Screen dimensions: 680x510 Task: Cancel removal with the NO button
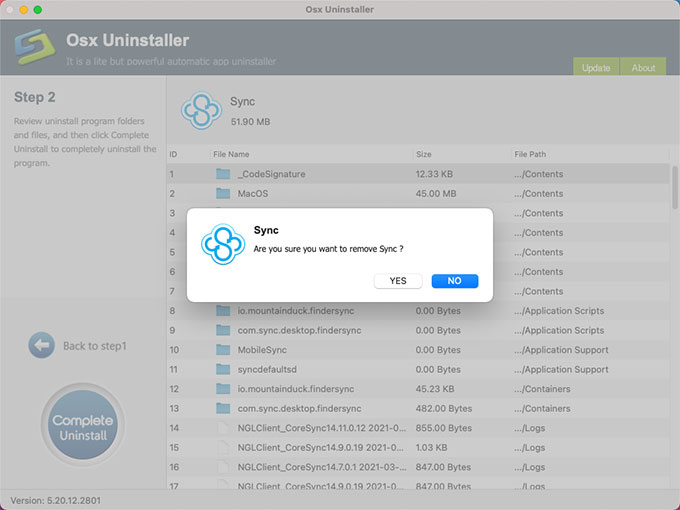(454, 281)
